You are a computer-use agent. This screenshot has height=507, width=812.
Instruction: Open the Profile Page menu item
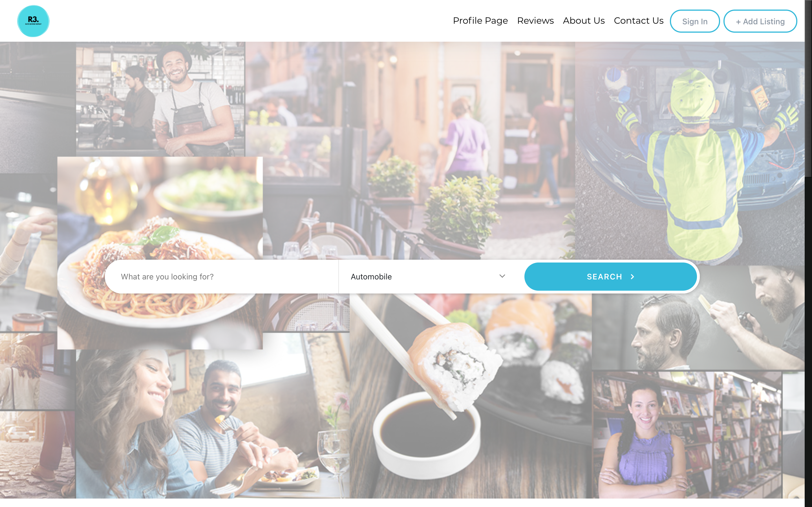(480, 21)
